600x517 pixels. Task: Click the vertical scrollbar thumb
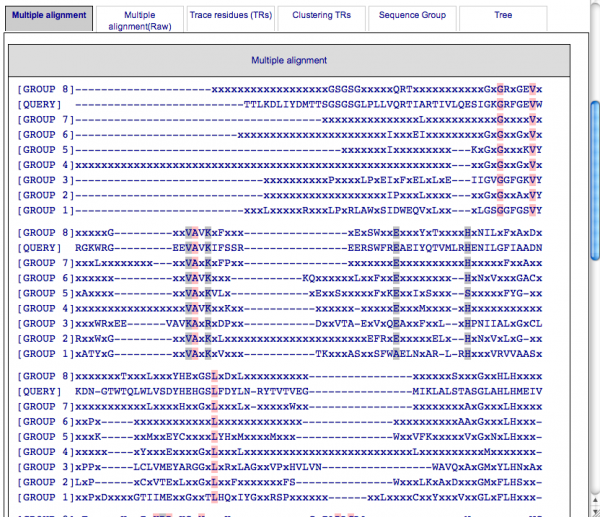coord(594,150)
